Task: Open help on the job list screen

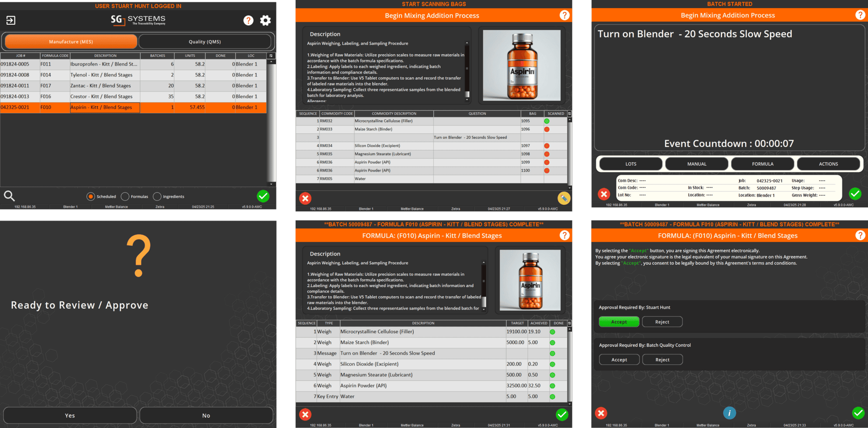Action: [x=248, y=20]
